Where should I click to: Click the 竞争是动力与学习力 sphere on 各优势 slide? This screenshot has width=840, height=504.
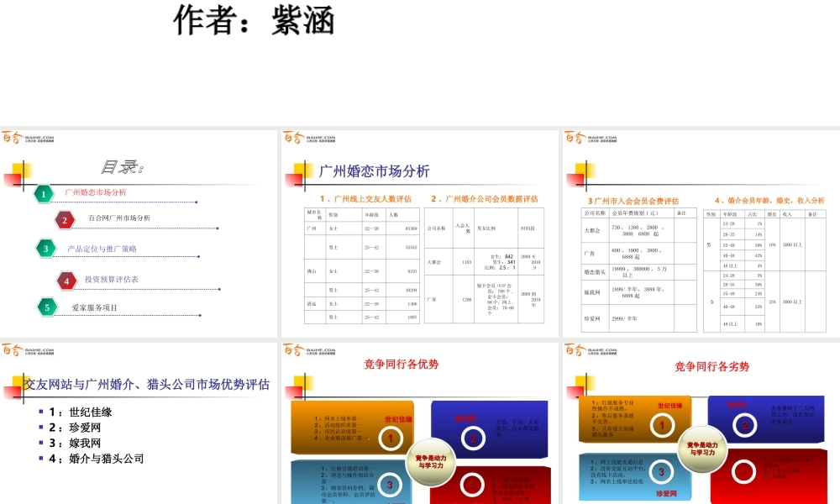(x=431, y=462)
